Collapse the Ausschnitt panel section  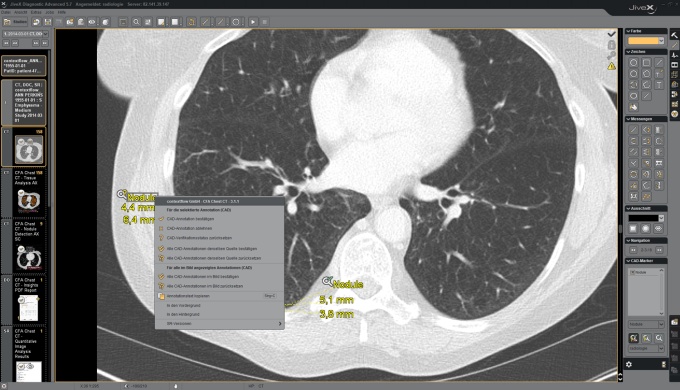click(x=628, y=209)
